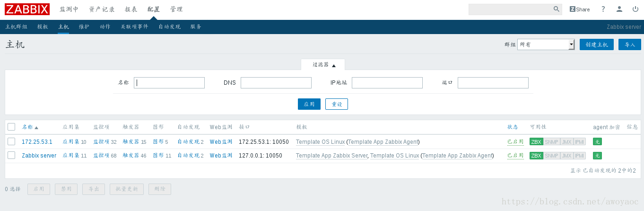Open host 172.25.53.1 link

click(x=37, y=142)
